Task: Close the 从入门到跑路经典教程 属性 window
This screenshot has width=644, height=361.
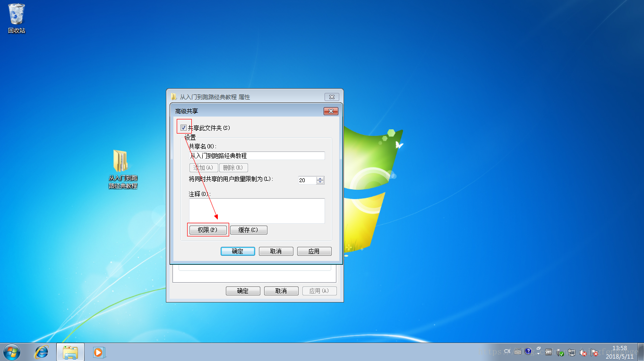Action: [332, 97]
